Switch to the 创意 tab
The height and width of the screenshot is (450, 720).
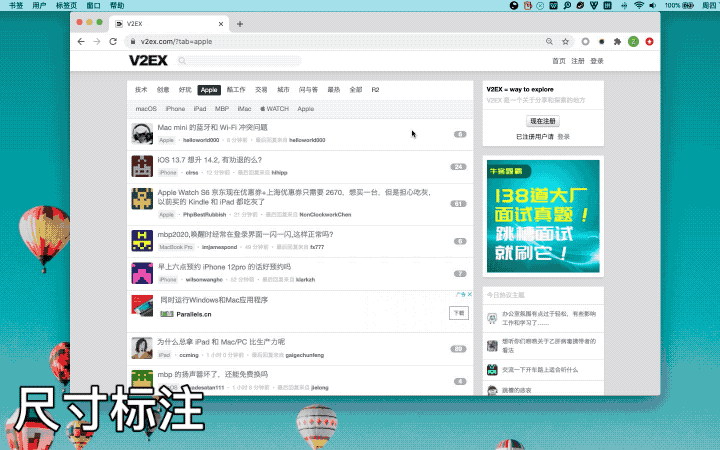coord(163,90)
